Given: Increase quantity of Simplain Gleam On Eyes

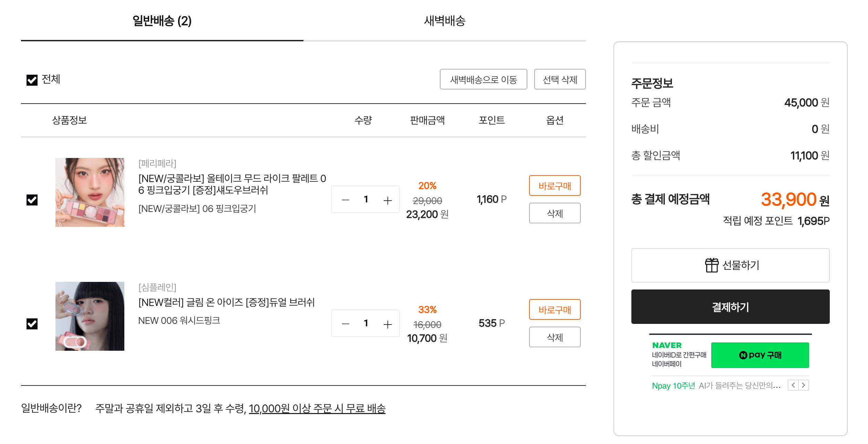Looking at the screenshot, I should (x=387, y=324).
